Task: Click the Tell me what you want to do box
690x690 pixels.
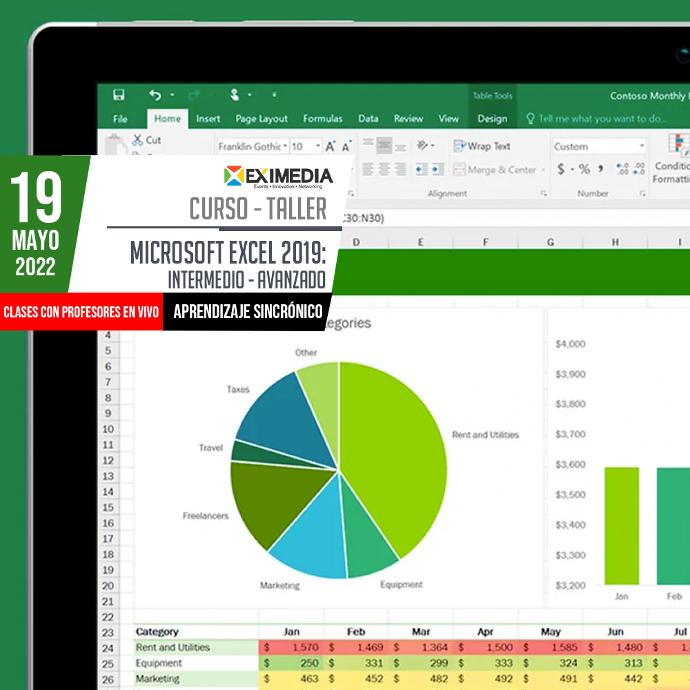Action: (603, 118)
